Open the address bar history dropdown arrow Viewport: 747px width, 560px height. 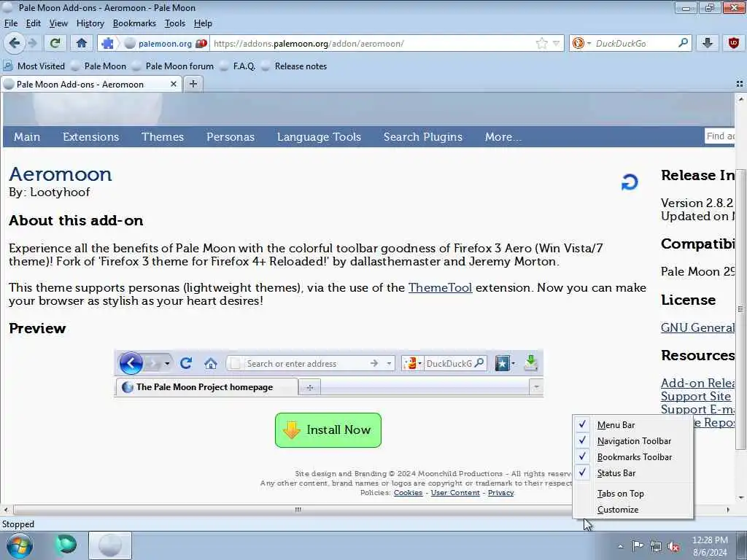(556, 43)
